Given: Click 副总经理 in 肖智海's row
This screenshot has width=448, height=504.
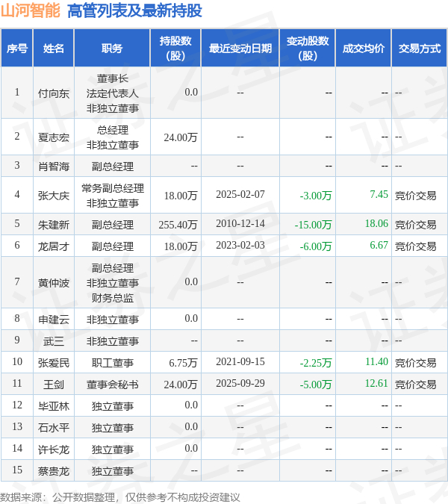Looking at the screenshot, I should 113,167.
